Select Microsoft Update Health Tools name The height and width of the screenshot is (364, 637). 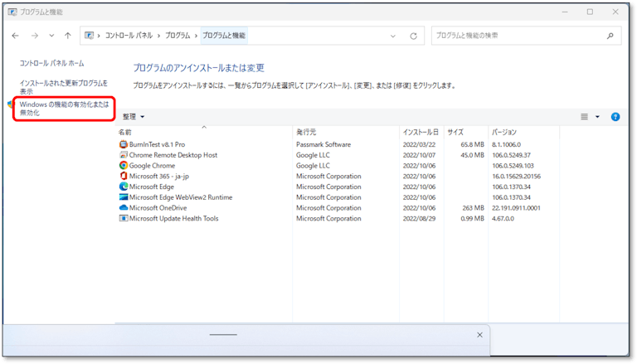pos(173,219)
